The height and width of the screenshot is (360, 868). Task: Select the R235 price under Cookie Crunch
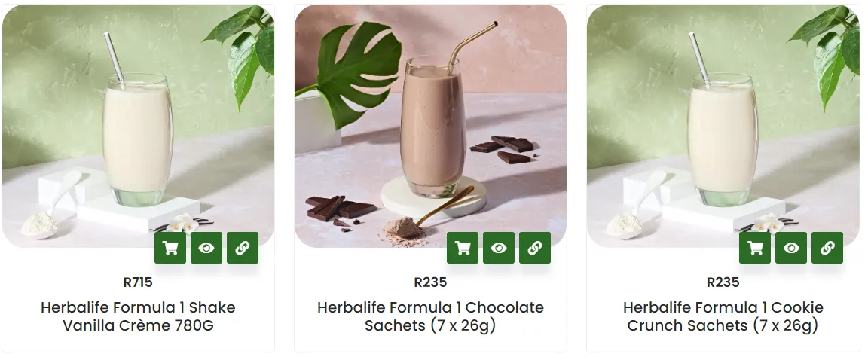click(x=723, y=282)
